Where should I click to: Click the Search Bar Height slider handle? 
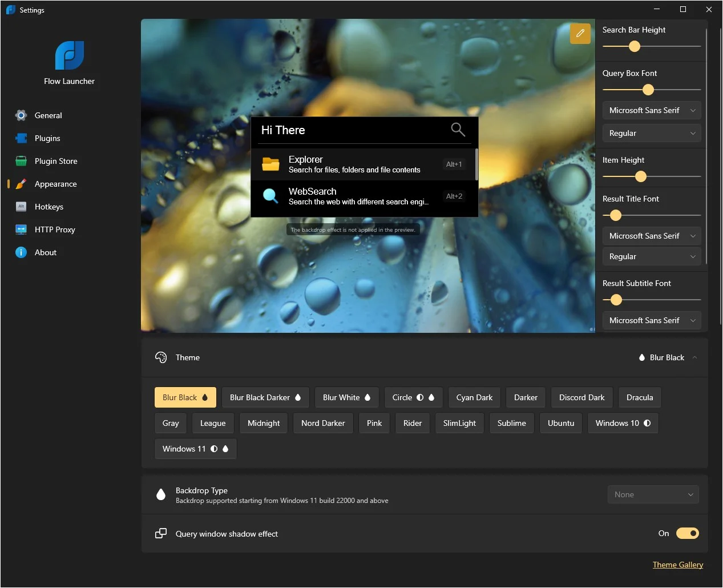tap(635, 46)
